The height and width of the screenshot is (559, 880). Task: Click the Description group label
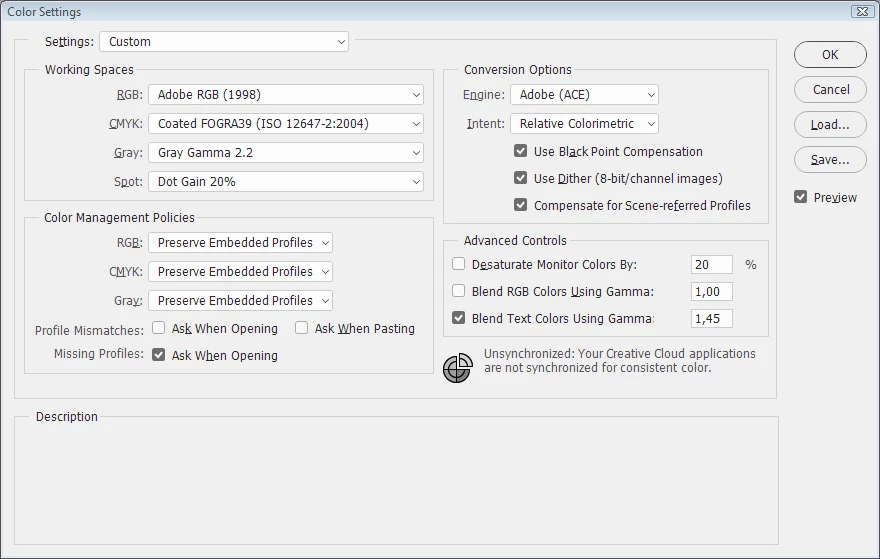[67, 416]
